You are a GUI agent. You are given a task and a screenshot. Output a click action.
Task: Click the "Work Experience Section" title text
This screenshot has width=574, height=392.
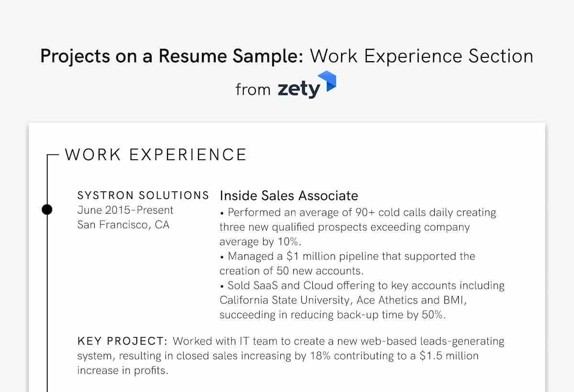421,56
